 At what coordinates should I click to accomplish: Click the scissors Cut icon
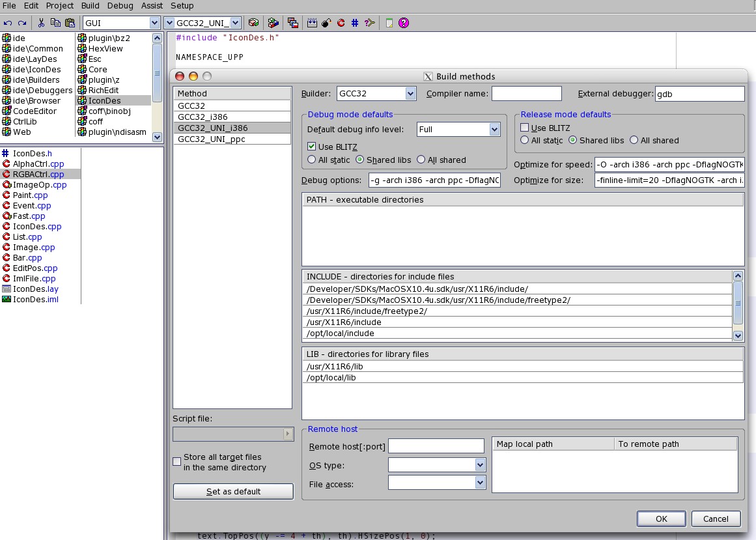[41, 23]
